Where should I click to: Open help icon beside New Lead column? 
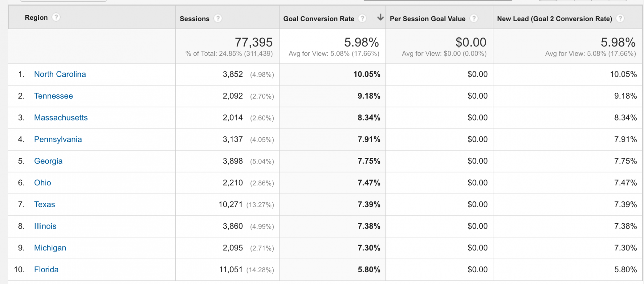point(620,18)
